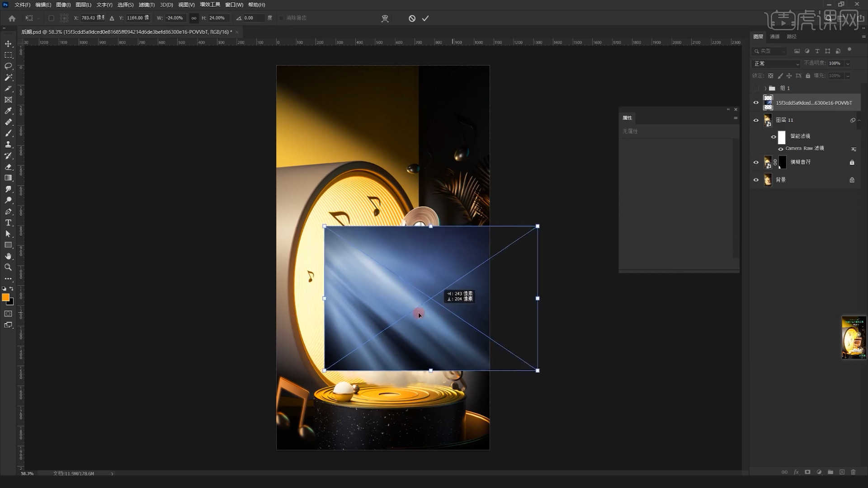The height and width of the screenshot is (488, 868).
Task: Select the History Brush tool
Action: pos(8,156)
